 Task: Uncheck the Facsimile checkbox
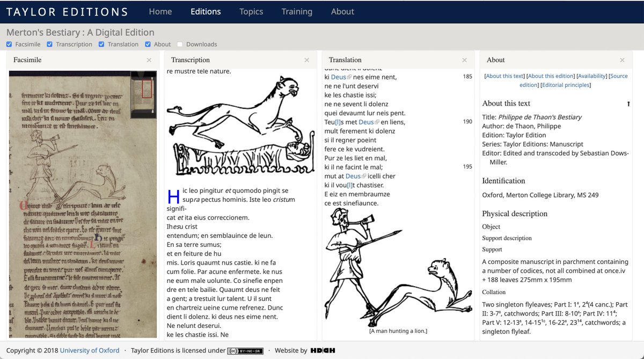[9, 44]
